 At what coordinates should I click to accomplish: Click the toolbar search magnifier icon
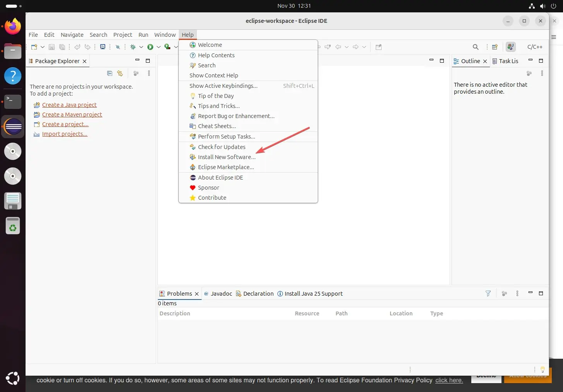[476, 47]
